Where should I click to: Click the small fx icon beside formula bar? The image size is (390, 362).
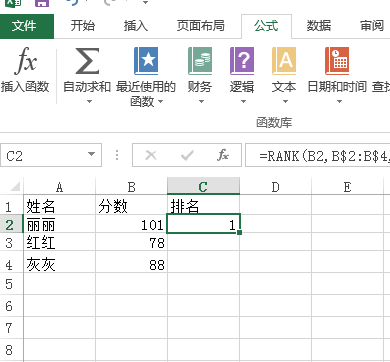pos(223,155)
